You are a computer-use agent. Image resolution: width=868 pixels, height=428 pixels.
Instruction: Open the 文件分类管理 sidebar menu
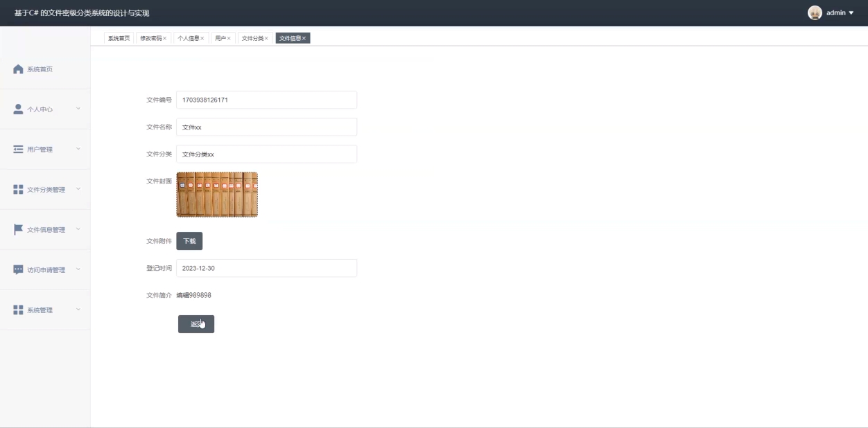pyautogui.click(x=45, y=190)
